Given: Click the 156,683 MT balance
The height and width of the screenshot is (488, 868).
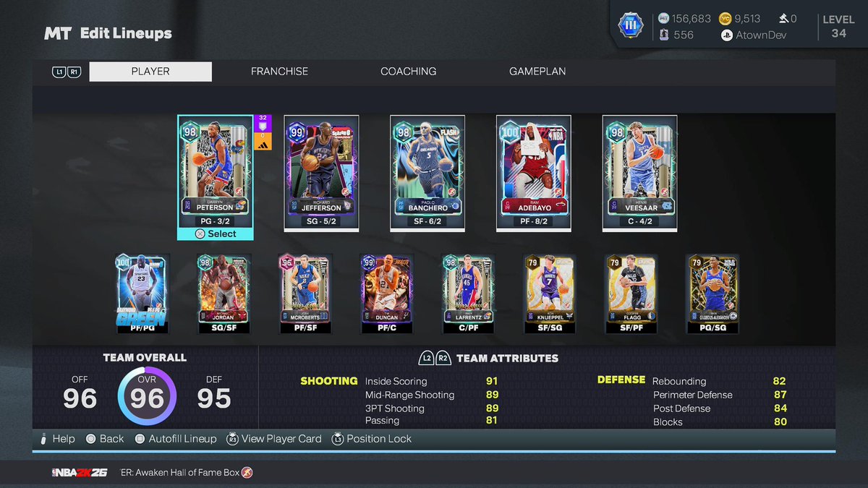Looking at the screenshot, I should (692, 19).
